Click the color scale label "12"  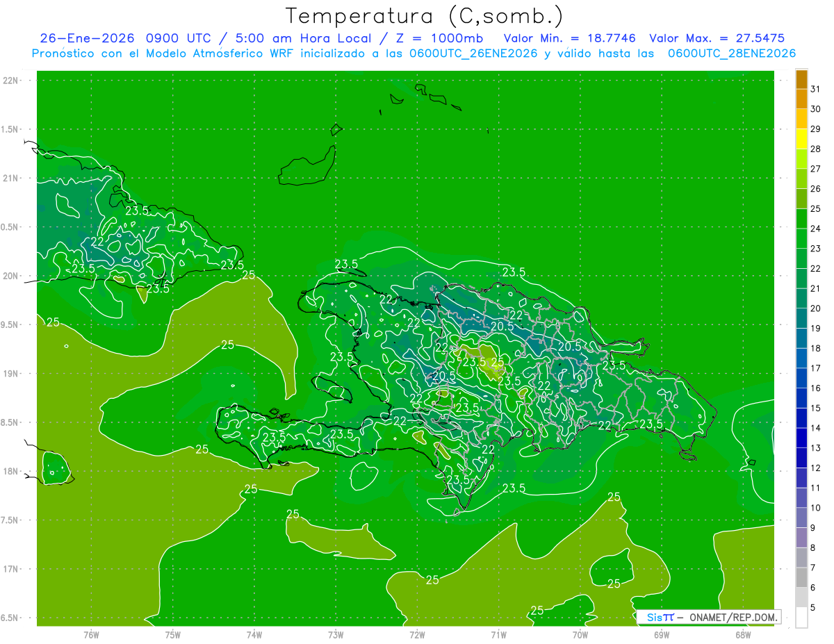[815, 468]
